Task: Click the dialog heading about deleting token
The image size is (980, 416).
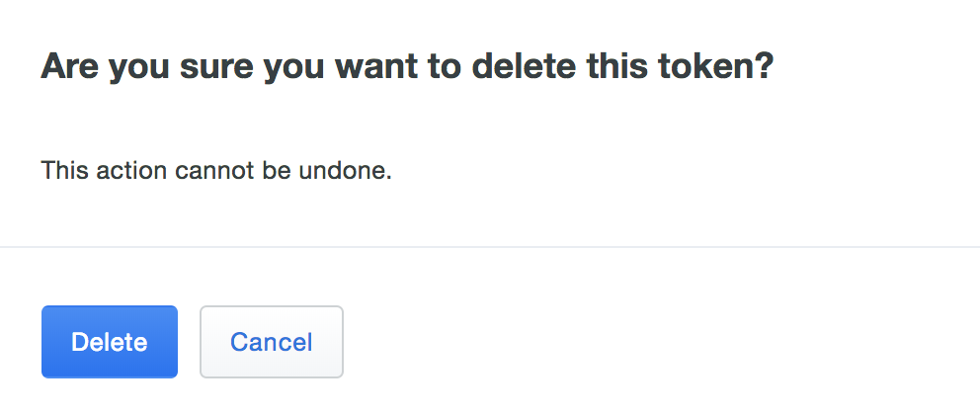Action: click(407, 67)
